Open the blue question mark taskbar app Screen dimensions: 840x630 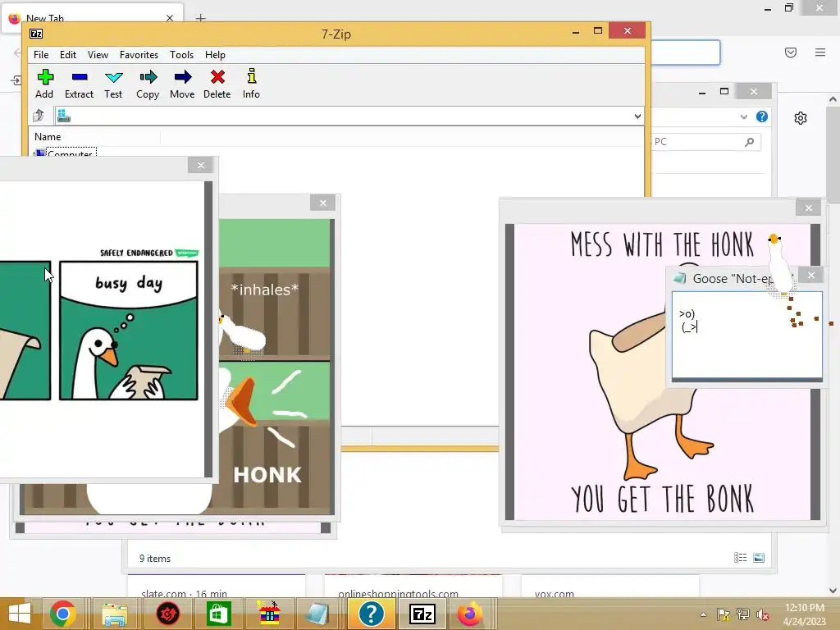tap(371, 614)
